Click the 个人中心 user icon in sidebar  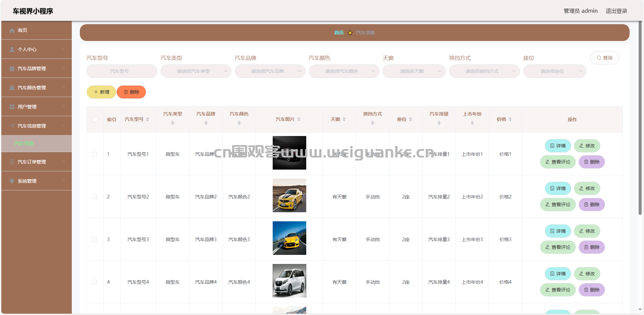click(11, 49)
